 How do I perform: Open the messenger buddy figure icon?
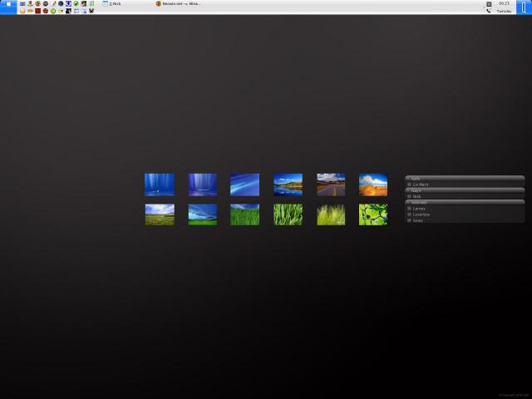(30, 3)
